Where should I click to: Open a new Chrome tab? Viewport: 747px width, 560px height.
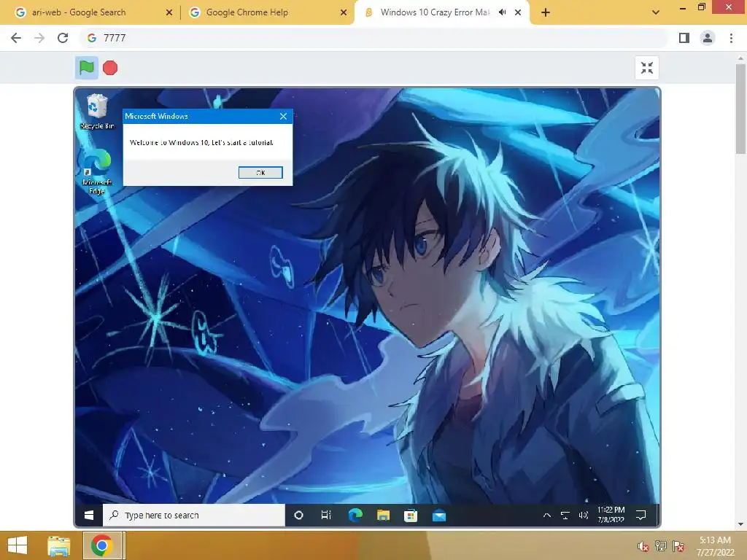pos(546,13)
